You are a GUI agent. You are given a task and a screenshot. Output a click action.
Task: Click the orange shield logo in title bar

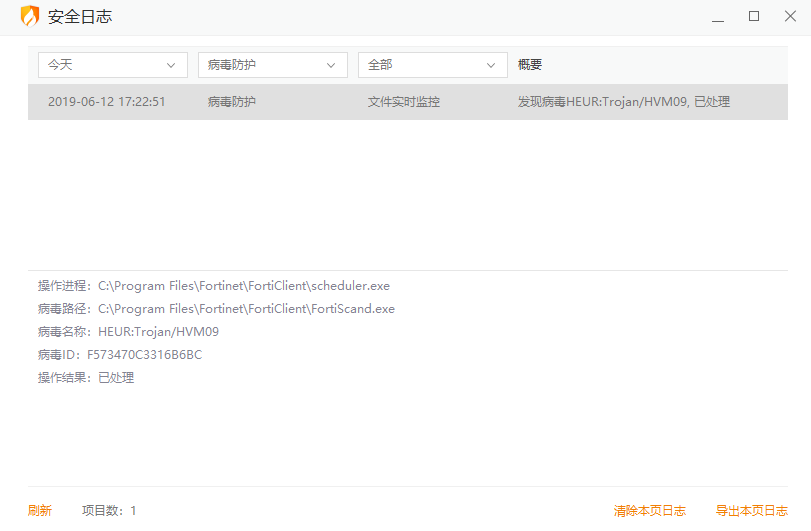coord(29,16)
